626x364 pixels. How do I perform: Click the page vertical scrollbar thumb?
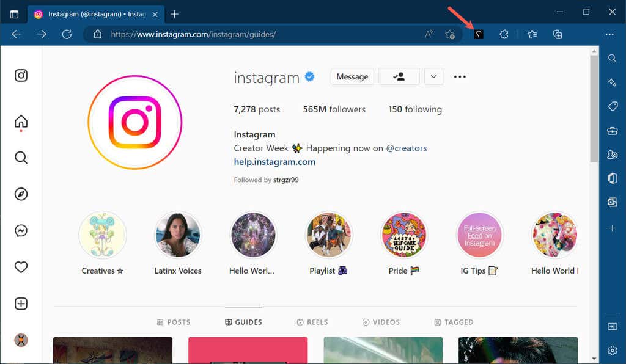coord(594,109)
